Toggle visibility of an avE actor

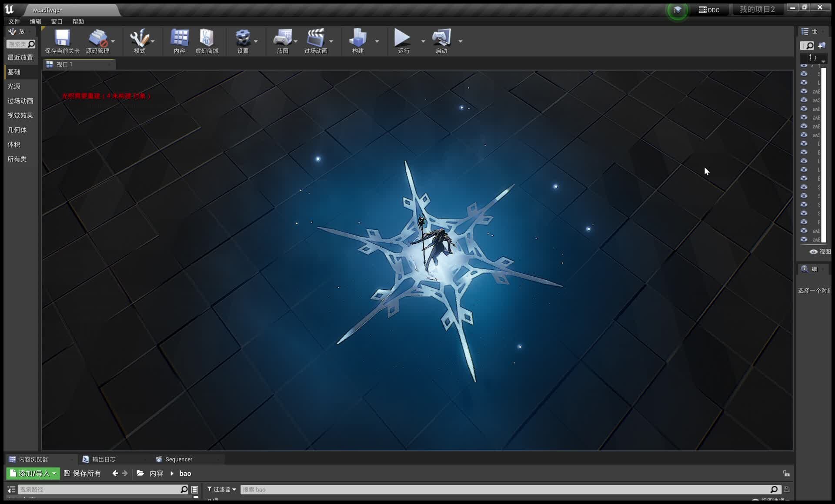click(x=804, y=91)
